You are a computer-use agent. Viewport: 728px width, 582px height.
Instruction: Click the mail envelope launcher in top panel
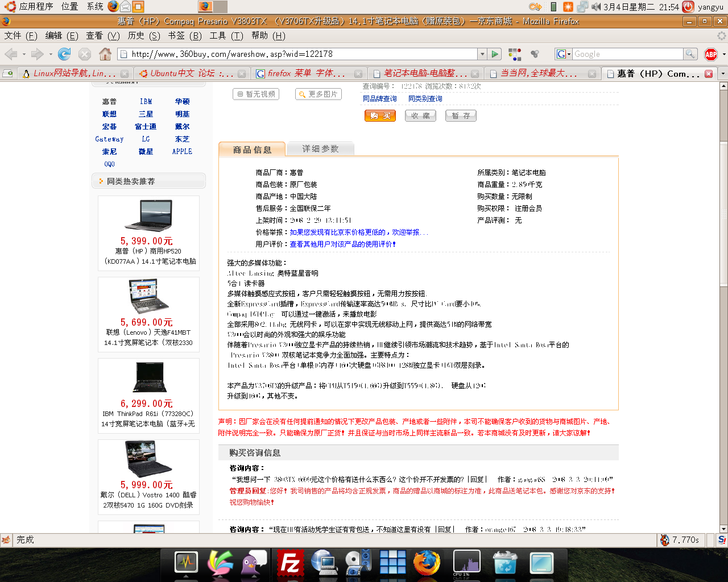click(x=126, y=7)
